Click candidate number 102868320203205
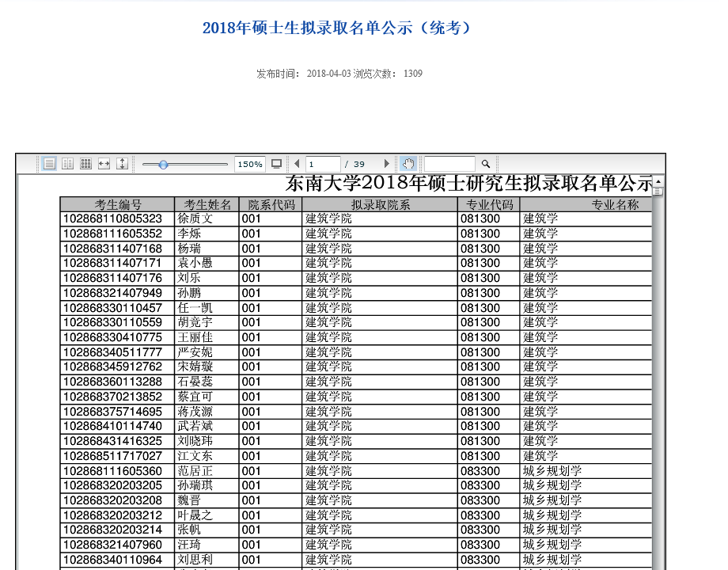The image size is (728, 570). click(112, 485)
